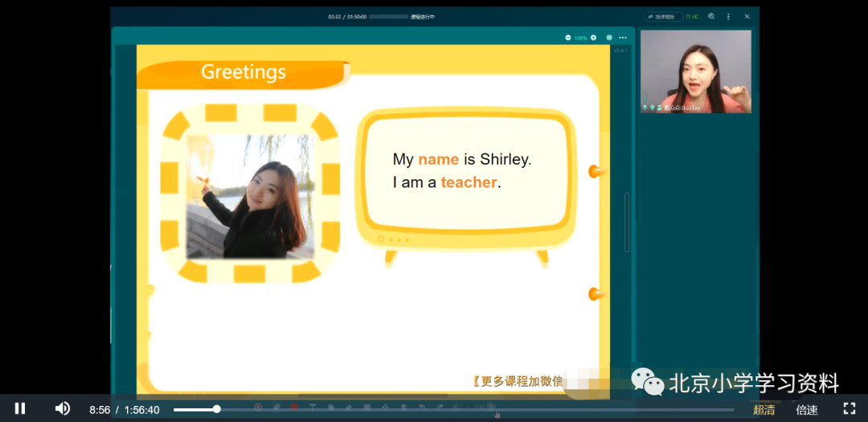The height and width of the screenshot is (422, 868).
Task: Enter fullscreen video mode
Action: pos(850,408)
